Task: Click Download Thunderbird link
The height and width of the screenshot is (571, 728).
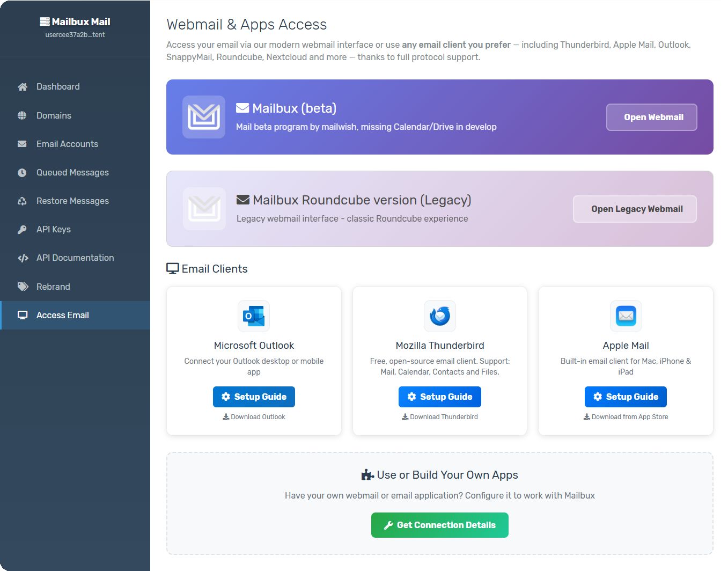Action: (x=440, y=417)
